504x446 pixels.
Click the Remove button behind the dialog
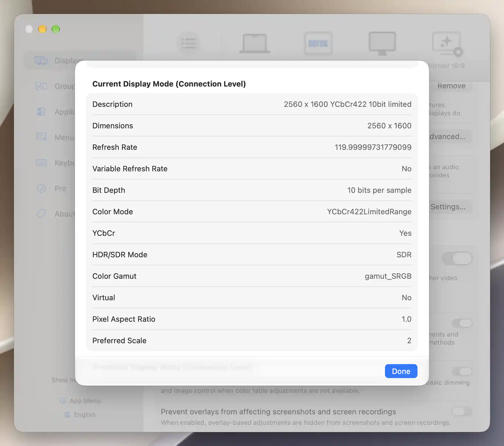tap(451, 86)
